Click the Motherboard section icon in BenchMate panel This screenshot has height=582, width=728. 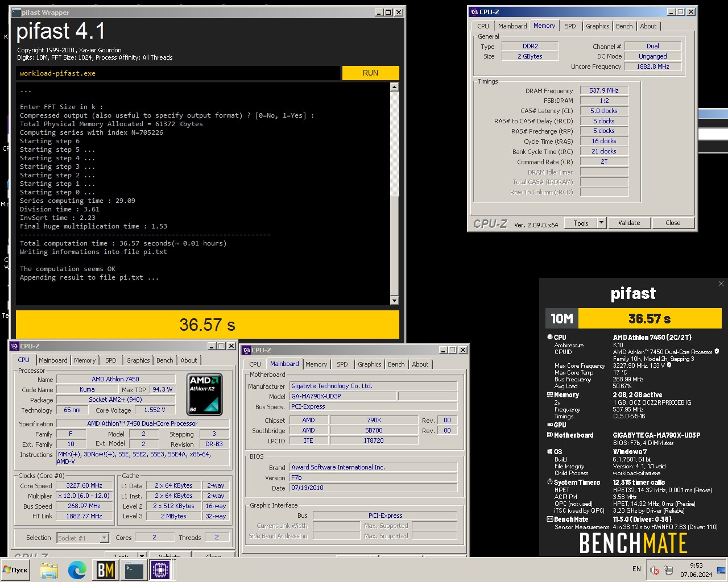pos(550,435)
